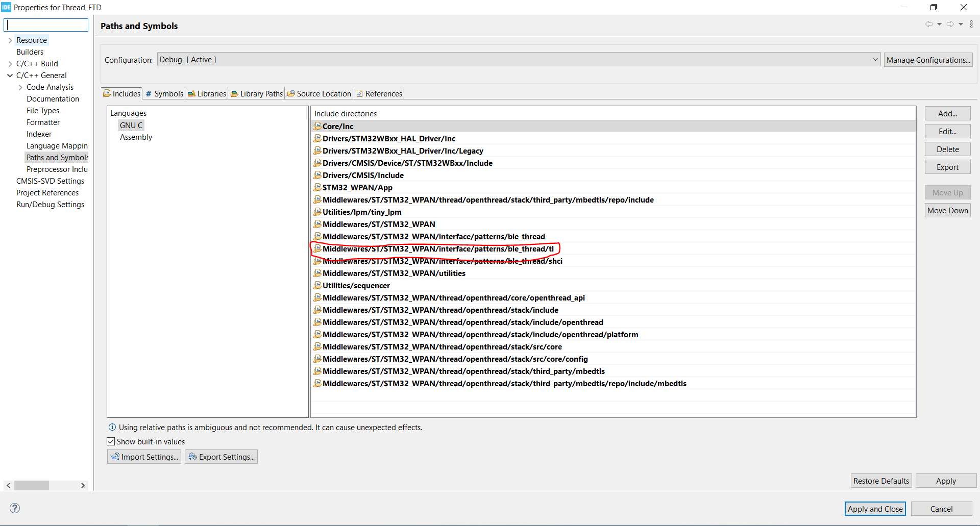Click the STM32_WPAN/App include folder icon

pyautogui.click(x=317, y=187)
